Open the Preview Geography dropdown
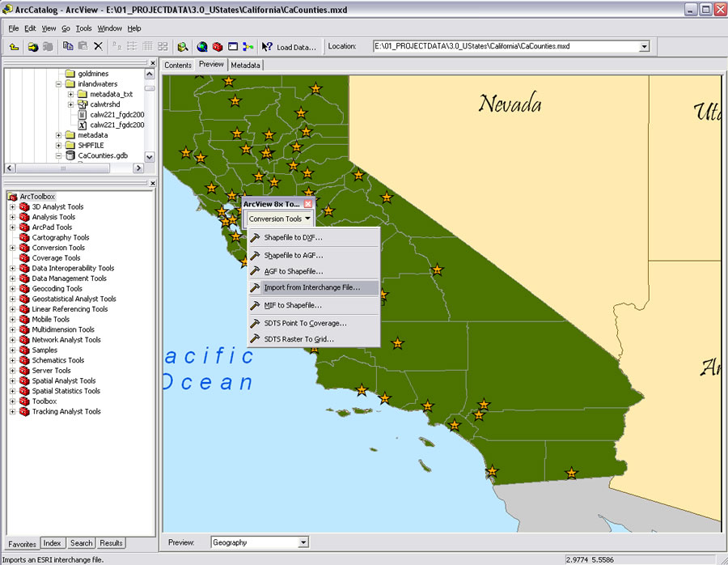 point(303,542)
